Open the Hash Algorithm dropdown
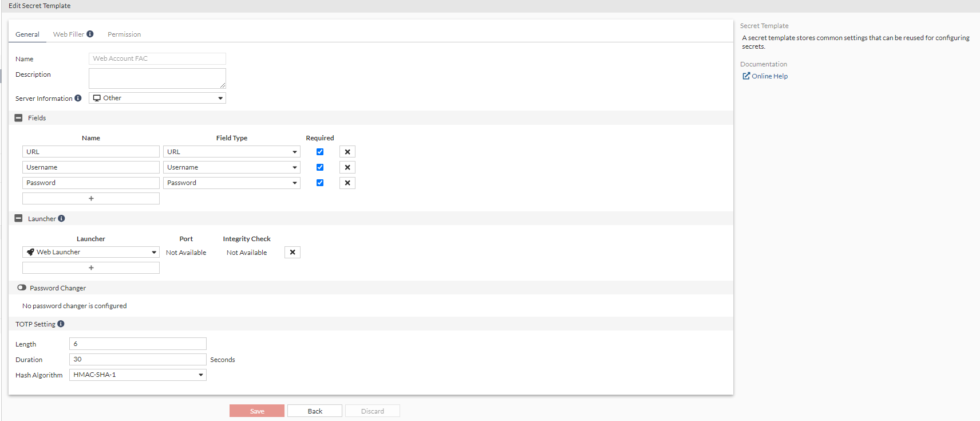The image size is (980, 421). point(138,375)
